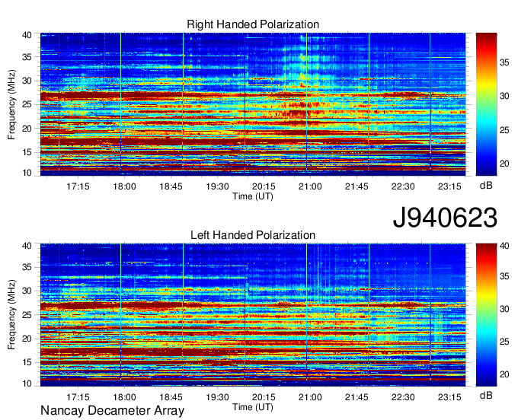Click the 21:45 time tick under the Right Handed plot
Viewport: 518px width, 420px height.
pos(357,186)
